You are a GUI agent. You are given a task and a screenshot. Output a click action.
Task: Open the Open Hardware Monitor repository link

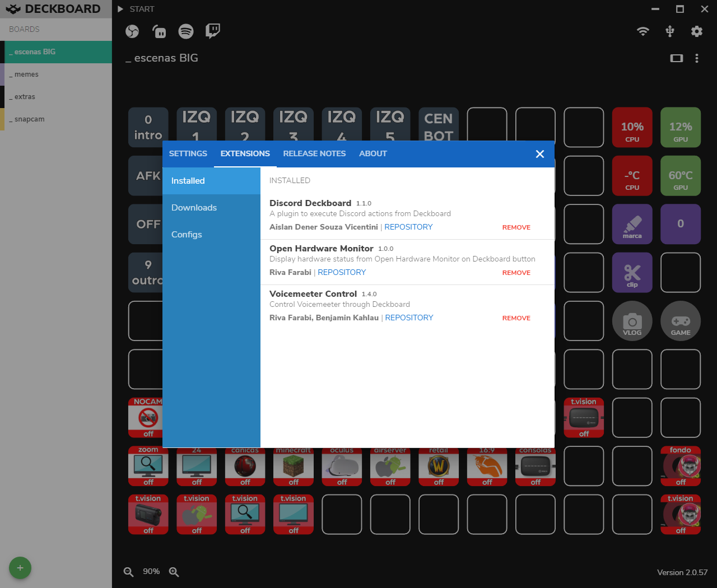click(x=342, y=272)
